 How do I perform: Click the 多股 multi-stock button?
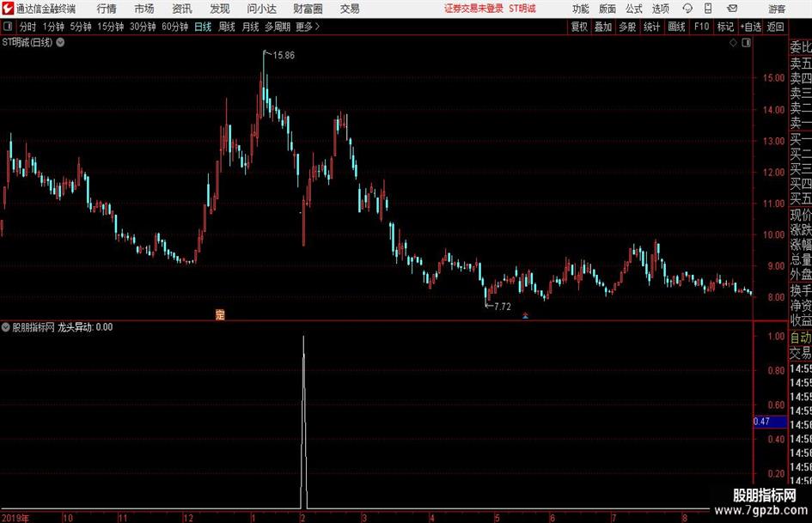[x=627, y=27]
